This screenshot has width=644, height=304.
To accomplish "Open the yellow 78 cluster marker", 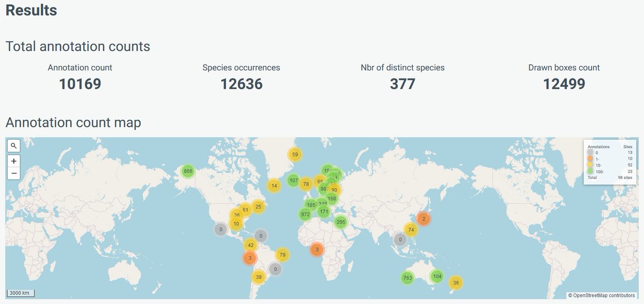I will [x=306, y=184].
